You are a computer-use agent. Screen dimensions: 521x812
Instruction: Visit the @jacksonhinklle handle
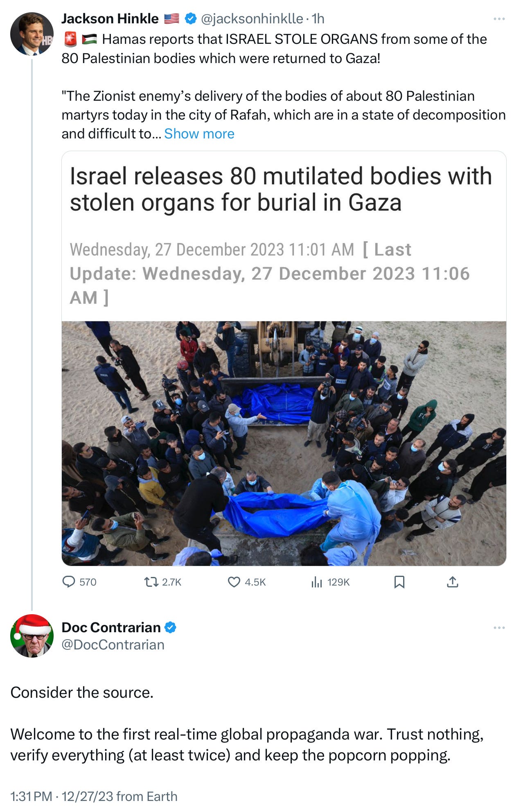tap(252, 19)
